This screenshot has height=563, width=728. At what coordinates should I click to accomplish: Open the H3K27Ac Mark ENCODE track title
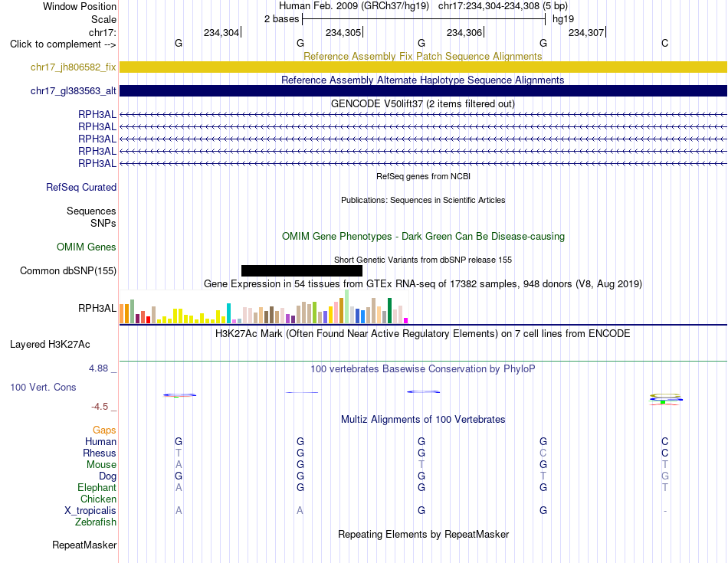(422, 334)
